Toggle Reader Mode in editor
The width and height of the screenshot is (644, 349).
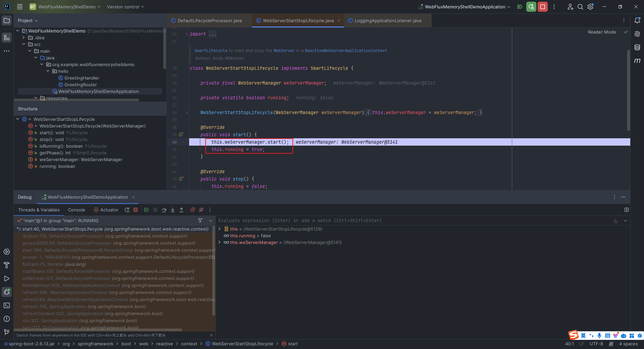(x=602, y=32)
